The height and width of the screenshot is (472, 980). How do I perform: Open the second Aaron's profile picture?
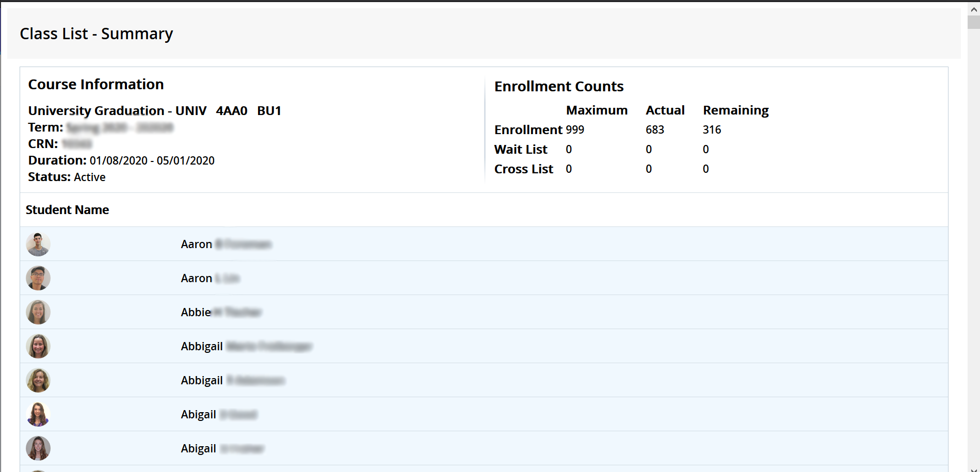38,278
